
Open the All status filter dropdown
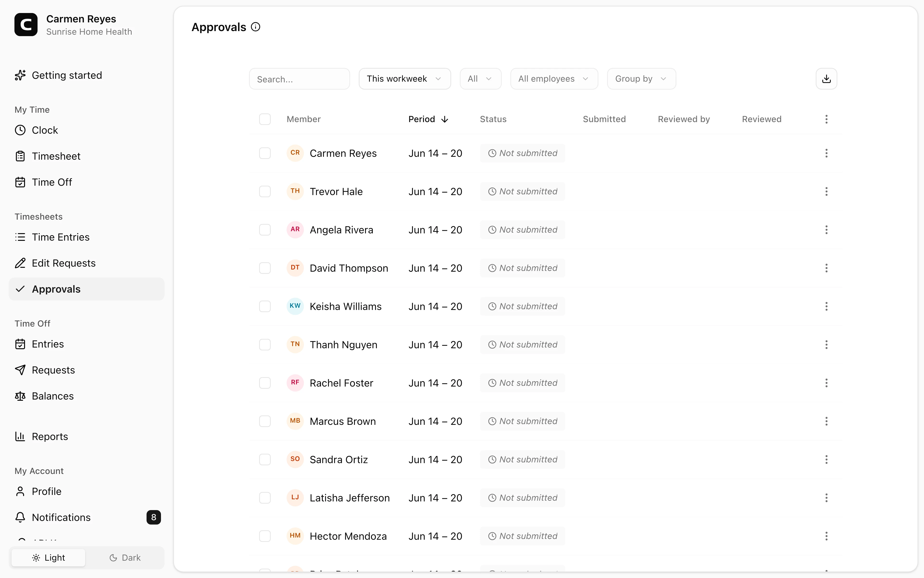point(480,79)
